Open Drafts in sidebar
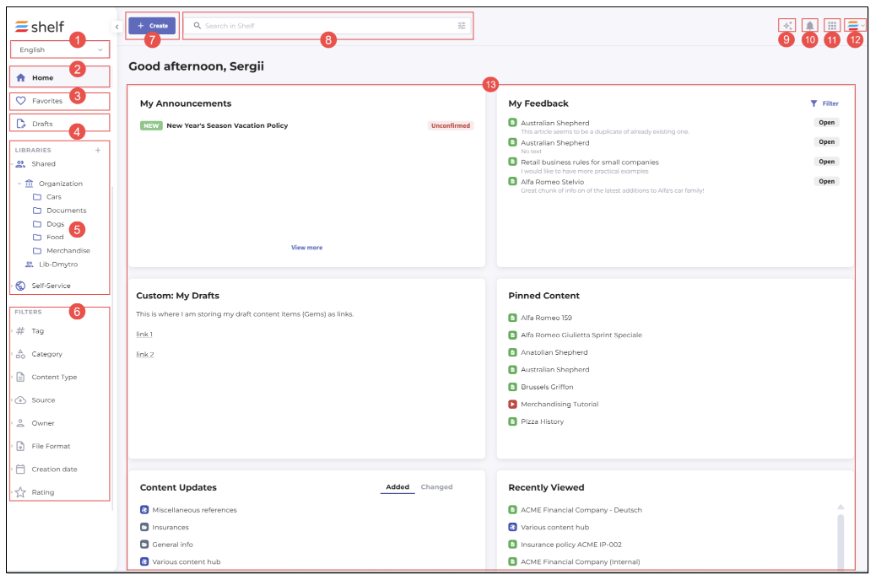878x580 pixels. pyautogui.click(x=60, y=123)
